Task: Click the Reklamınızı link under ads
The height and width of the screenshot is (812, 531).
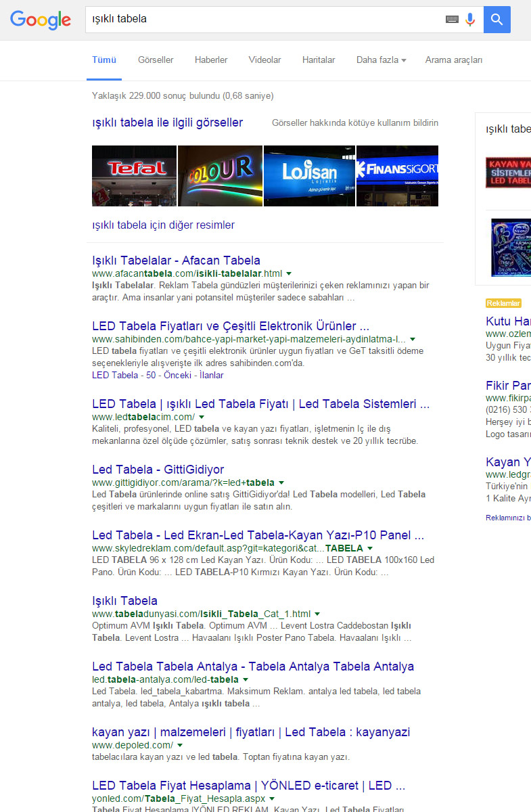Action: tap(508, 518)
